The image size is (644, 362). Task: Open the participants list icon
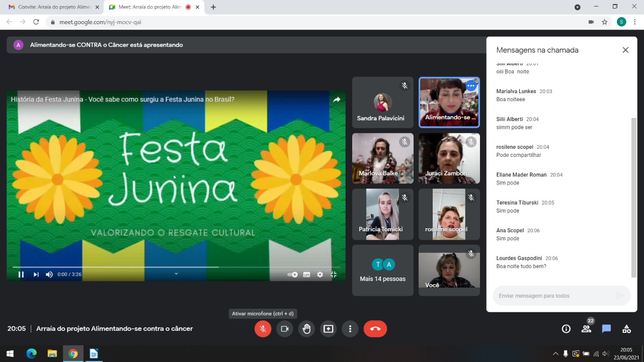pyautogui.click(x=586, y=329)
